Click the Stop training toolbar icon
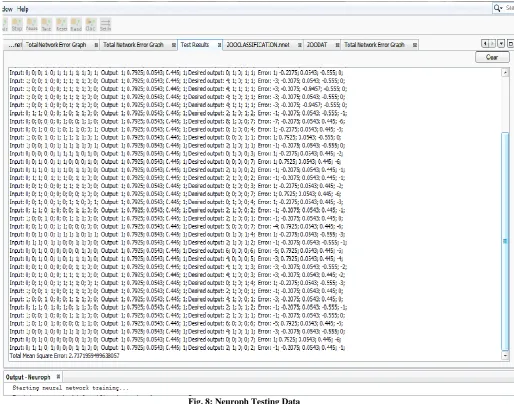 tap(17, 25)
